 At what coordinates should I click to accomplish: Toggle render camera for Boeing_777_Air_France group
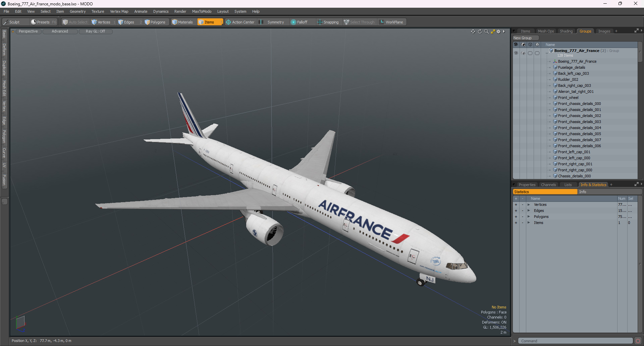click(x=523, y=53)
